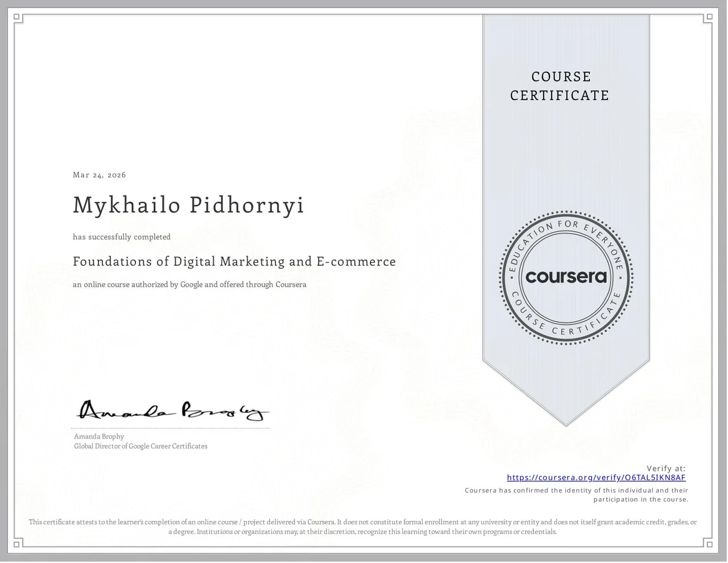Screen dimensions: 728x563
Task: Select 'an online course authorized by Google' line
Action: pyautogui.click(x=189, y=284)
